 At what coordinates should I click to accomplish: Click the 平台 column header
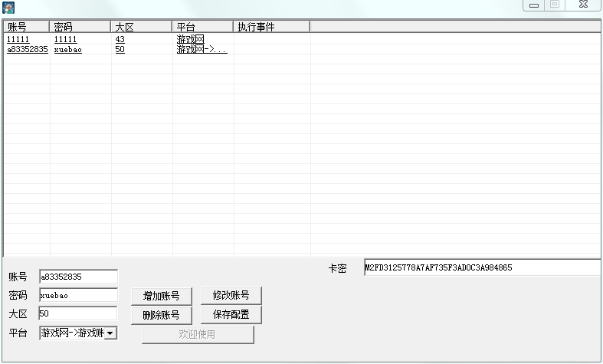pyautogui.click(x=202, y=27)
